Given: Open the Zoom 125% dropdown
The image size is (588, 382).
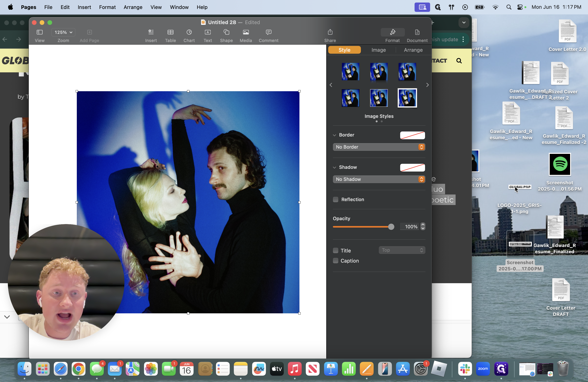Looking at the screenshot, I should pyautogui.click(x=63, y=32).
